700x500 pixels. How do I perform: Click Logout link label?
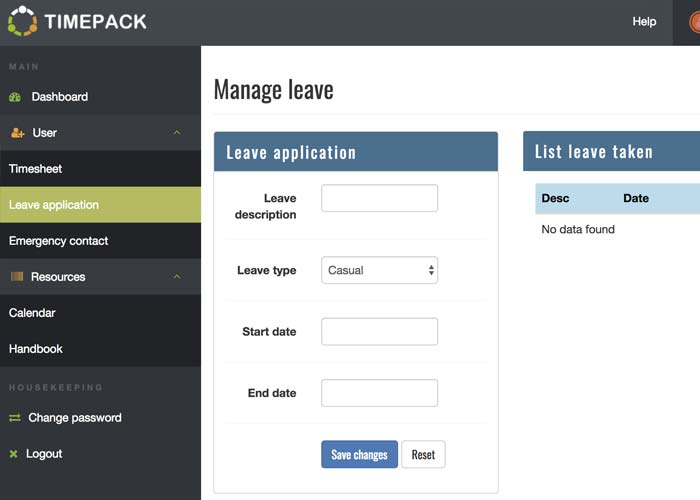(x=44, y=454)
